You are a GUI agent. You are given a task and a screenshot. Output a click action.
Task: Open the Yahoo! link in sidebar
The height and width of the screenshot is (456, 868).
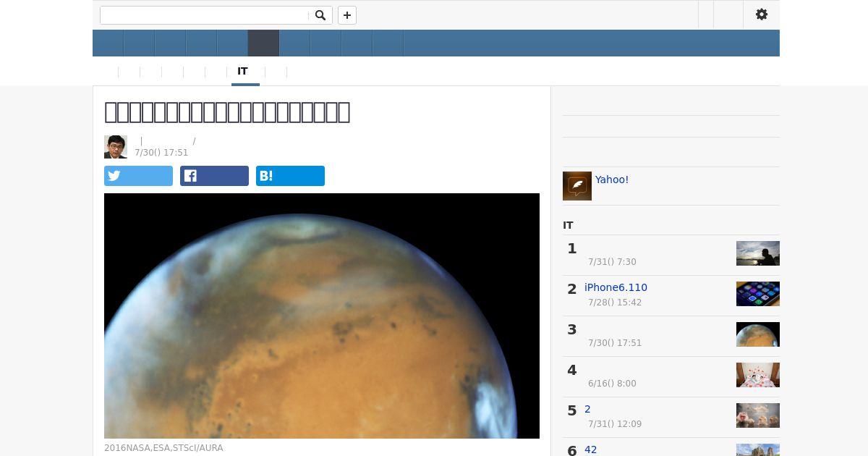[612, 180]
